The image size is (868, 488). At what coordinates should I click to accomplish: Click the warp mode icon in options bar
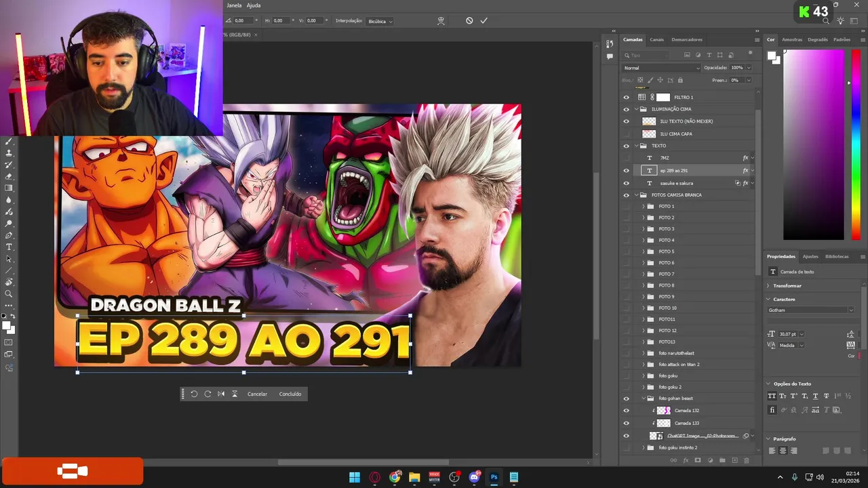(x=441, y=20)
